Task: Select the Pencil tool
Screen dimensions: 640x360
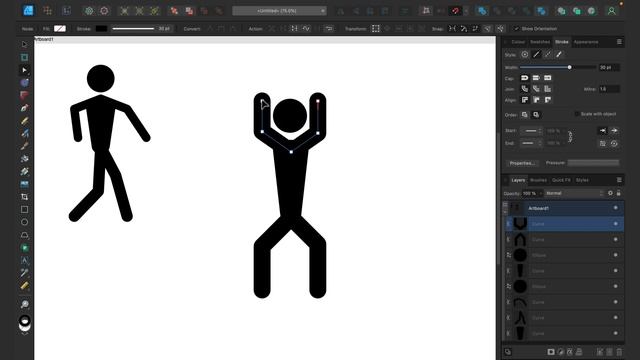Action: [24, 121]
